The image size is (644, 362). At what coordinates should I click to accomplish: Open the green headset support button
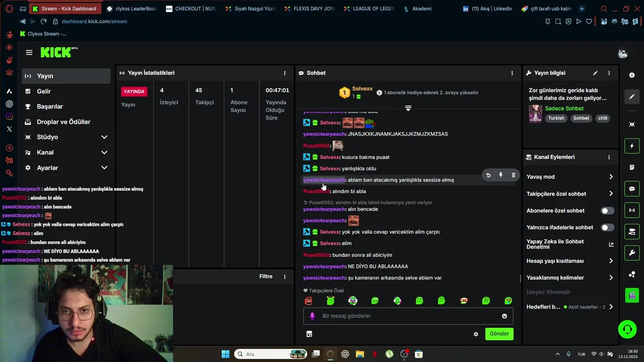click(x=627, y=329)
